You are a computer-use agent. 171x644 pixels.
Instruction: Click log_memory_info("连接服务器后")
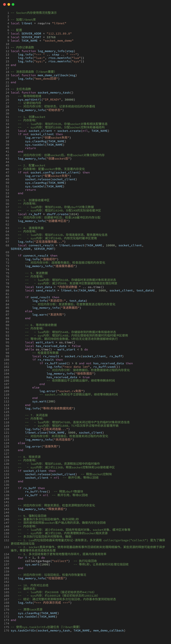pos(51,266)
